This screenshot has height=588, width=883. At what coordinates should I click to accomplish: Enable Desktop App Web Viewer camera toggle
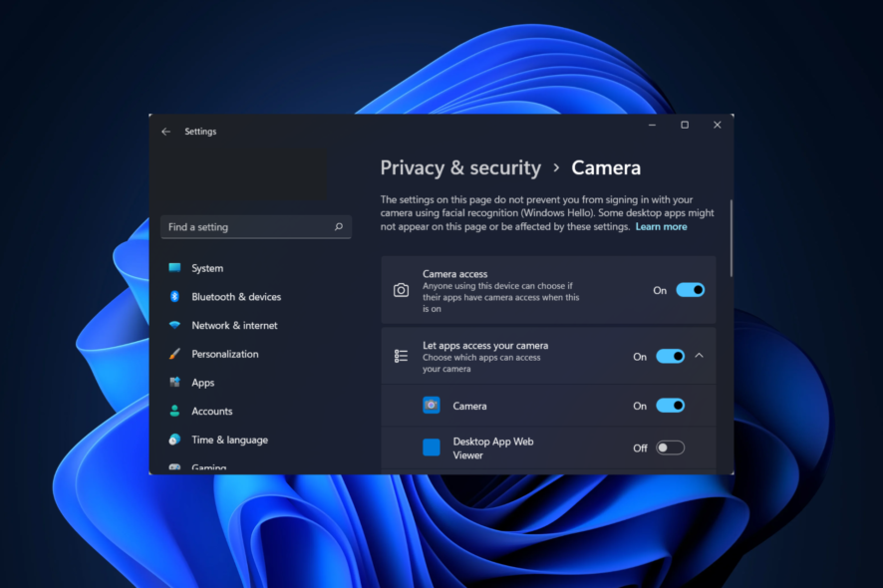[670, 447]
